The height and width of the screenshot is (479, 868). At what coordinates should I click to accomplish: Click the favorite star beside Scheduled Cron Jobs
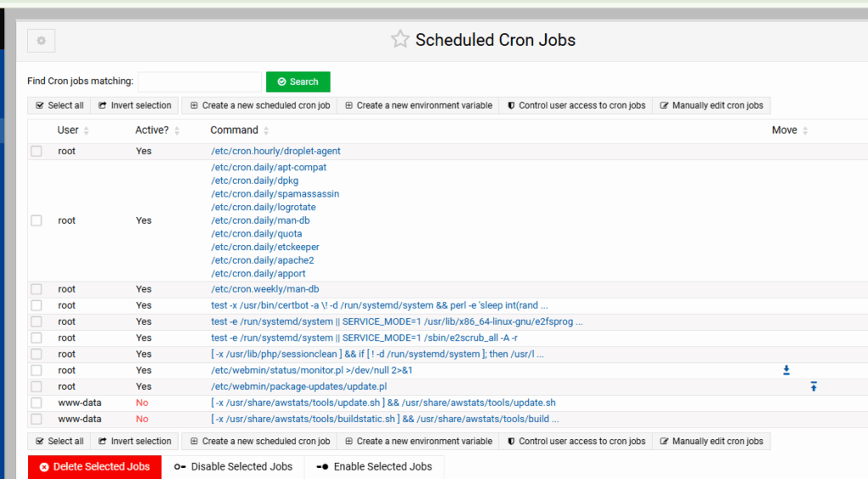click(399, 39)
